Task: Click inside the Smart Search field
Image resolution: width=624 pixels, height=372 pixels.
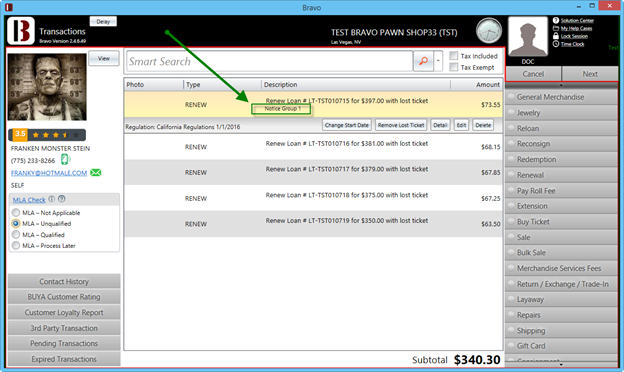Action: click(x=269, y=61)
